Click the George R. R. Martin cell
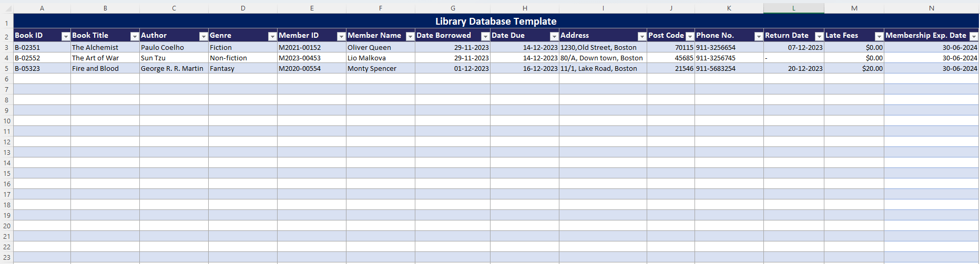This screenshot has width=980, height=264. tap(174, 68)
